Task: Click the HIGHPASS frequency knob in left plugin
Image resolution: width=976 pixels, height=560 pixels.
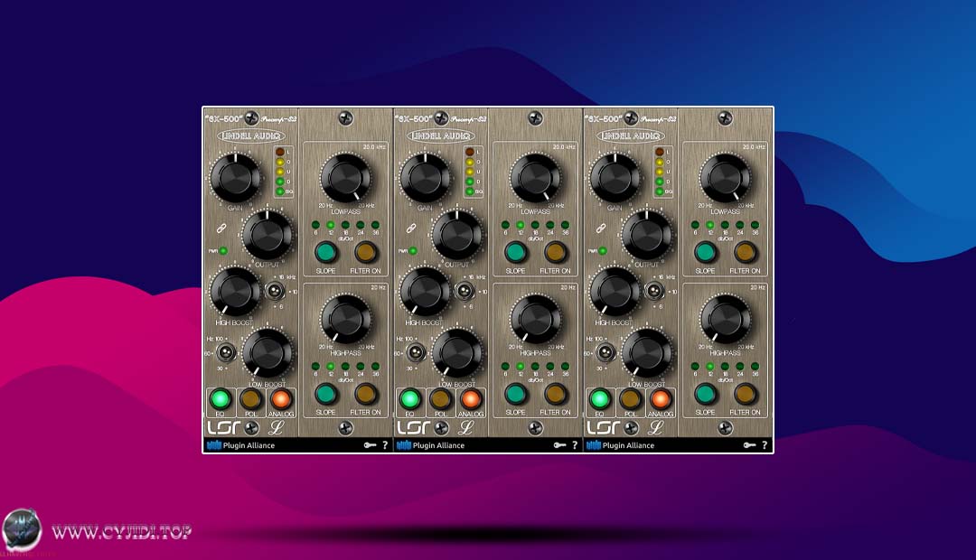Action: (346, 319)
